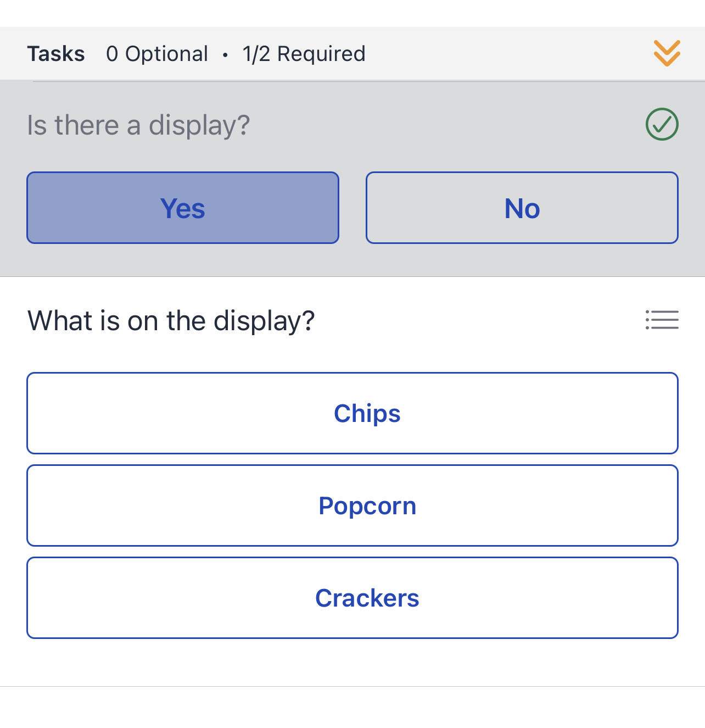Click the green completed checkmark icon

[662, 124]
